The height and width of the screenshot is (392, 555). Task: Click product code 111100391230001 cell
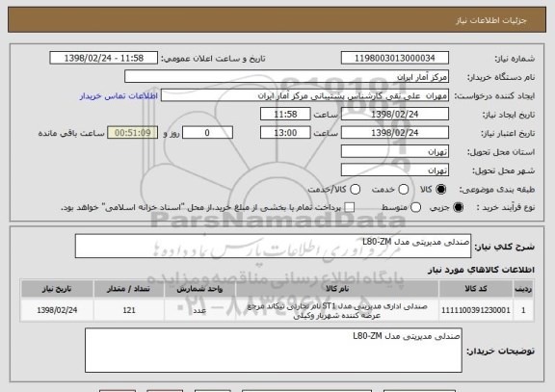click(476, 310)
